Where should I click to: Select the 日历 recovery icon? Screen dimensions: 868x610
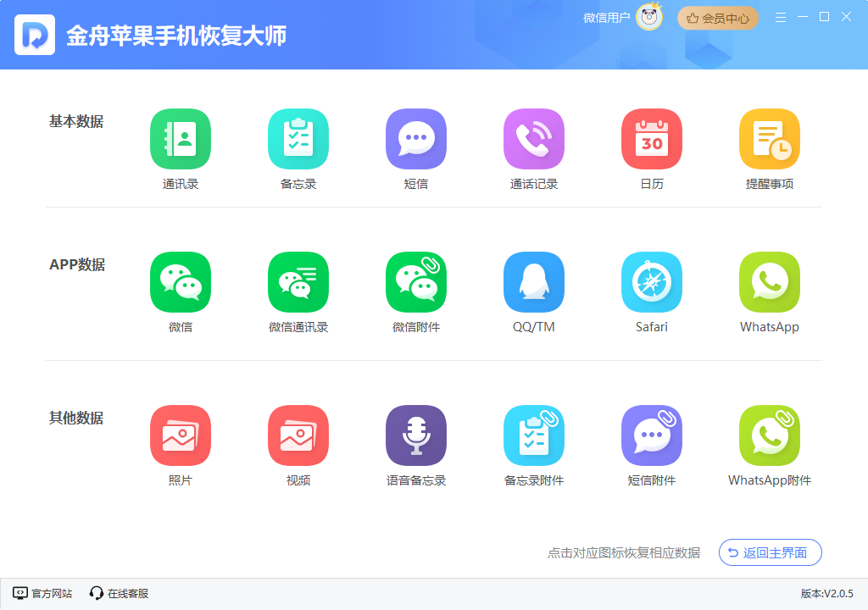click(652, 138)
